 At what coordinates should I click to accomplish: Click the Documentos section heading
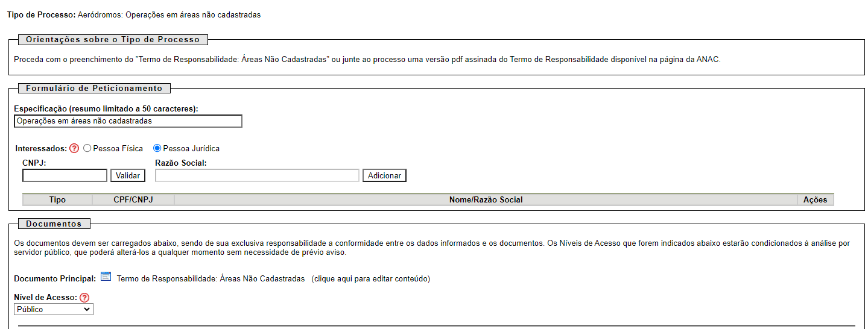point(54,224)
